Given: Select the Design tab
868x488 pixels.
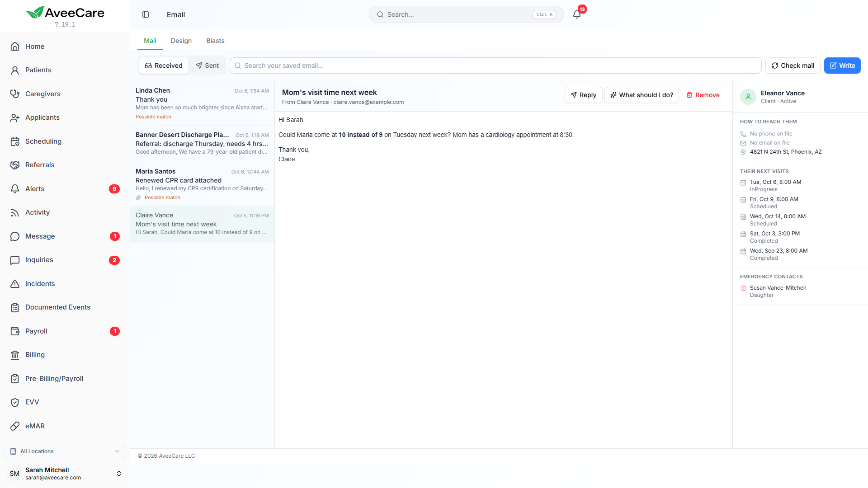Looking at the screenshot, I should click(x=181, y=41).
